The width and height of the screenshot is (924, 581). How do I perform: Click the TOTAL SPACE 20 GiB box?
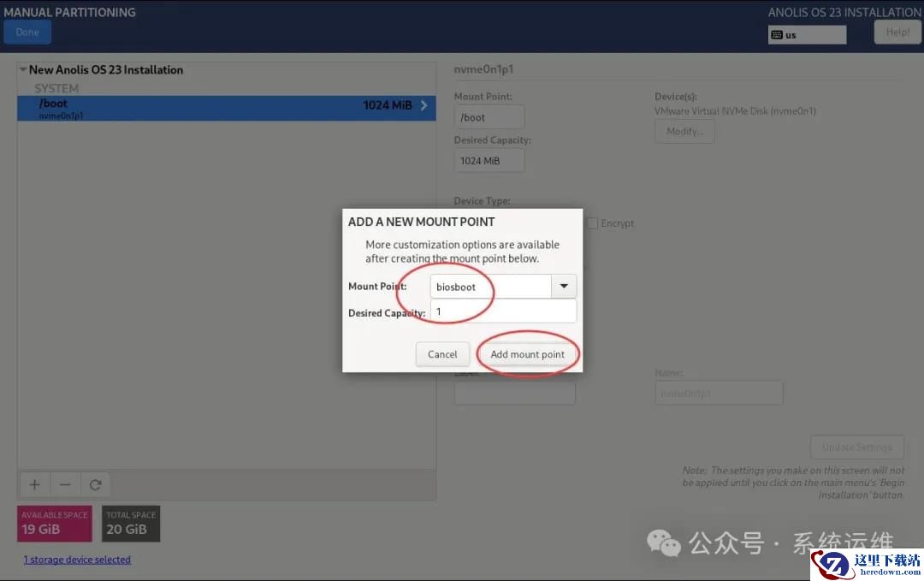click(131, 524)
